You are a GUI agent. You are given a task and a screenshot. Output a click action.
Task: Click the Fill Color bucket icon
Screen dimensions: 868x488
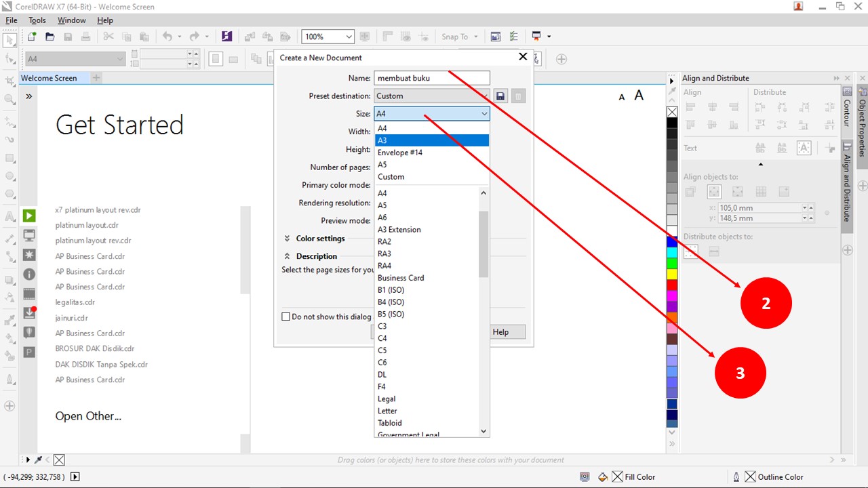603,477
